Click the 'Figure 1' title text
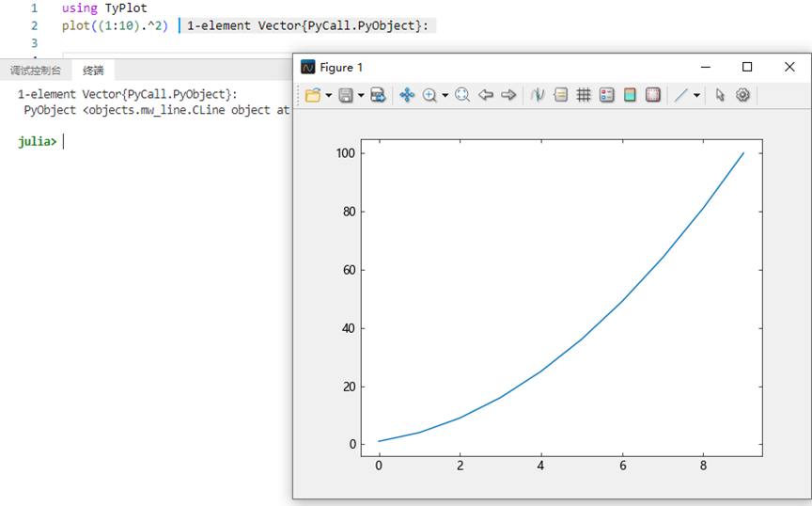This screenshot has height=506, width=812. click(341, 68)
